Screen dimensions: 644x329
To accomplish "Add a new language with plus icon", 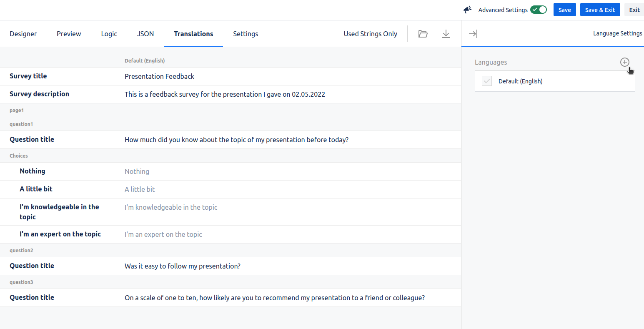I will 624,62.
